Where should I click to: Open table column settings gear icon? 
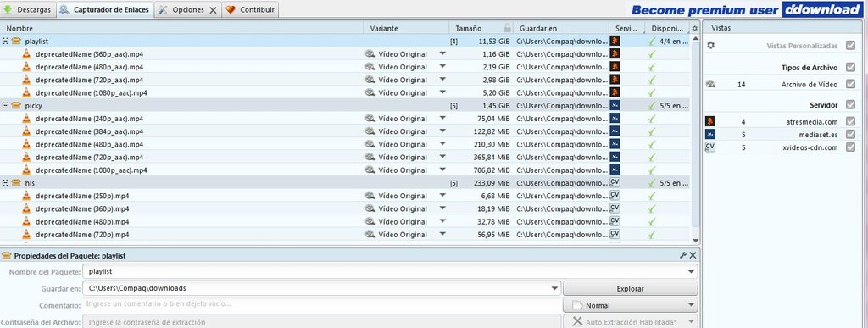pyautogui.click(x=695, y=28)
